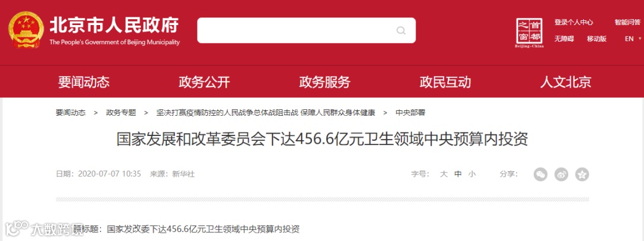Viewport: 644px width, 241px height.
Task: Expand the EN language dropdown arrow
Action: tap(640, 39)
